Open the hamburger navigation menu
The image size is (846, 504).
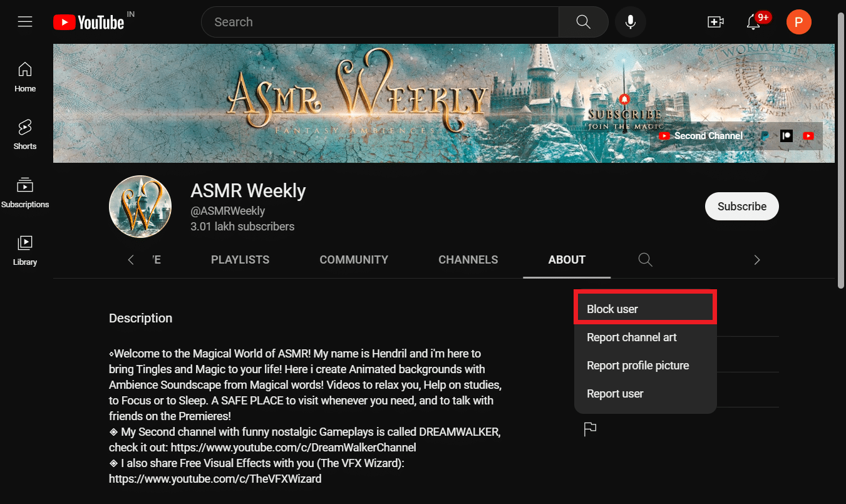tap(25, 21)
